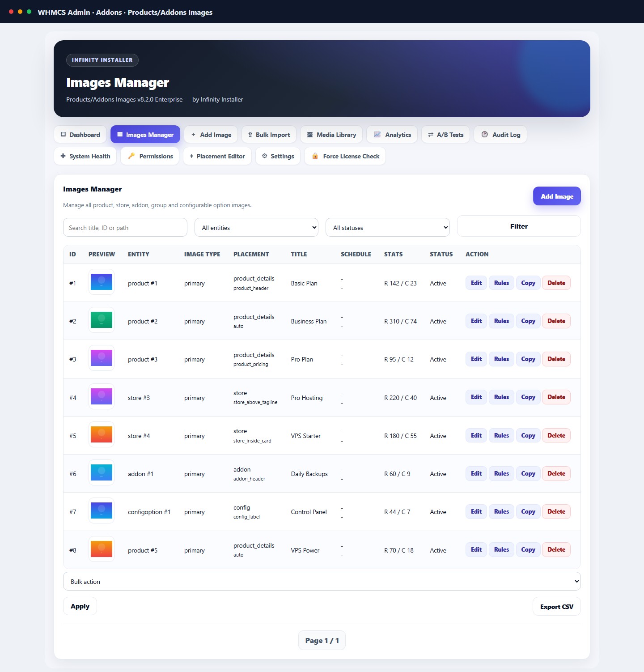
Task: Edit the Basic Plan image
Action: pyautogui.click(x=476, y=283)
